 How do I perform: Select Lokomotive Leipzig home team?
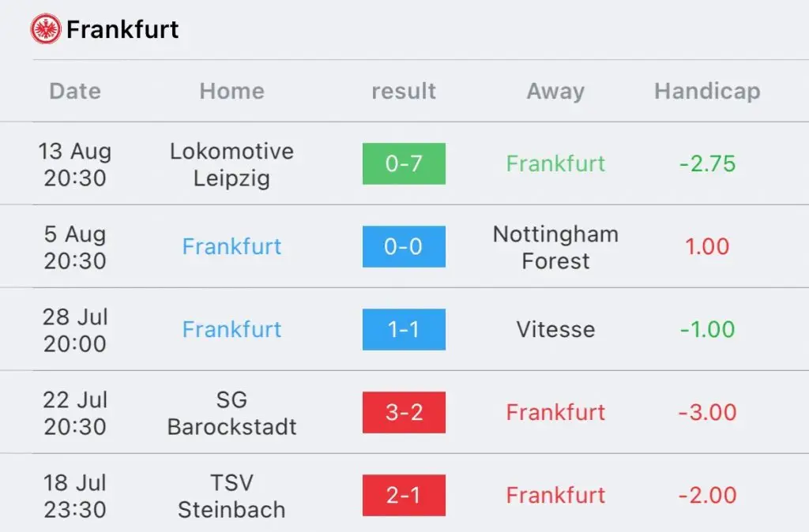click(231, 164)
